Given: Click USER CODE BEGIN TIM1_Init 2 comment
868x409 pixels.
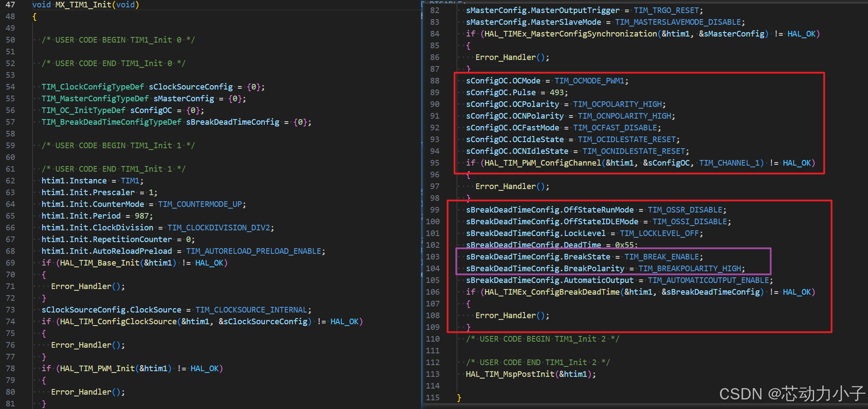Looking at the screenshot, I should pyautogui.click(x=543, y=339).
